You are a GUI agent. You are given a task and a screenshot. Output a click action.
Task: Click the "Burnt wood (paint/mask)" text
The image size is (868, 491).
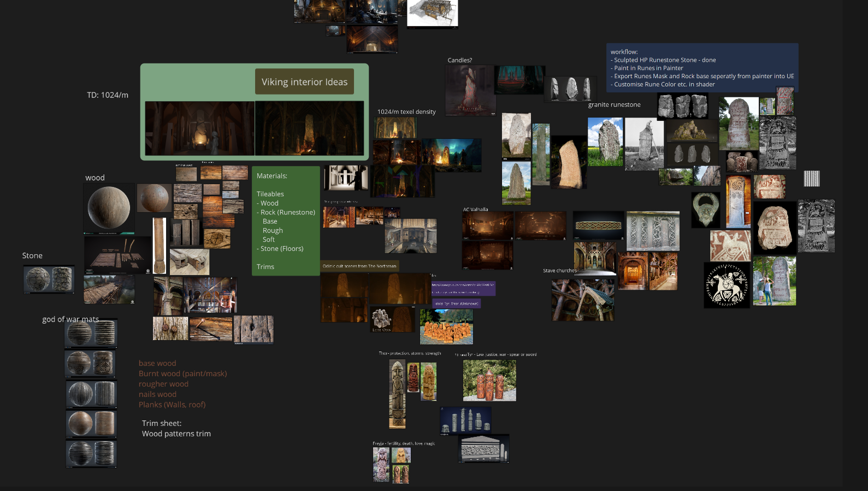182,374
